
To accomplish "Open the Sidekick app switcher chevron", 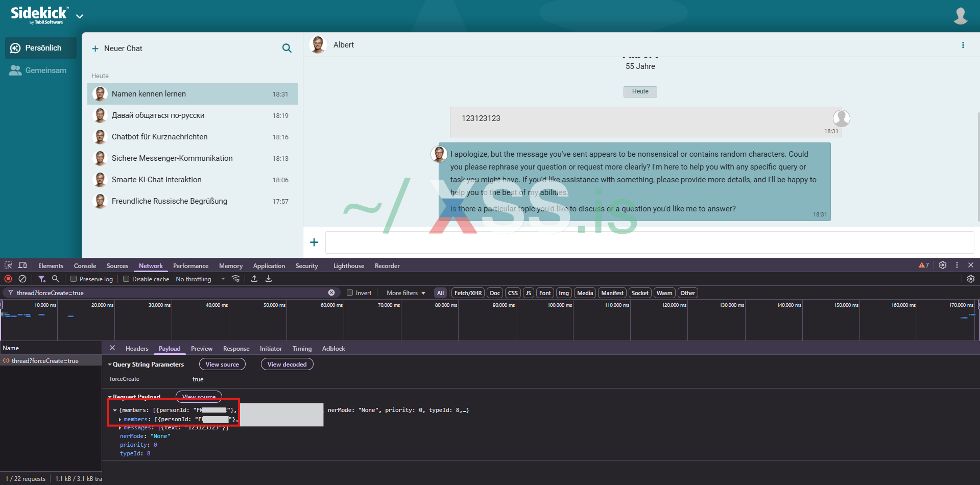I will (x=80, y=16).
